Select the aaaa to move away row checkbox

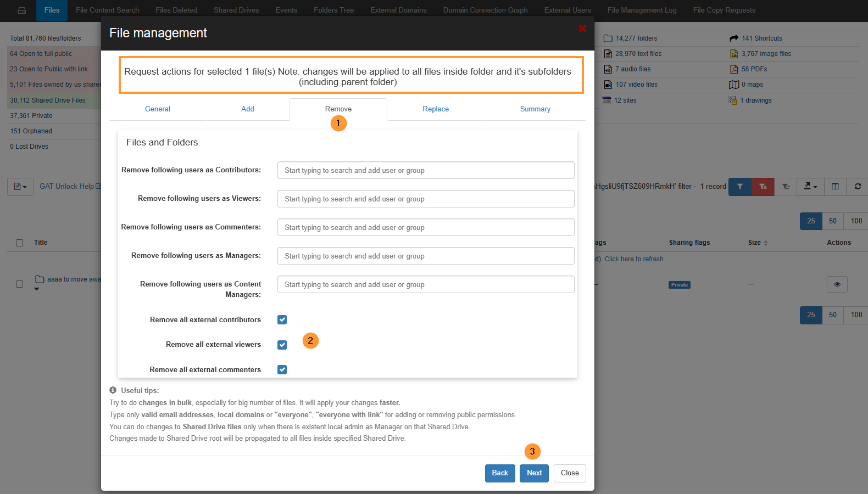20,284
